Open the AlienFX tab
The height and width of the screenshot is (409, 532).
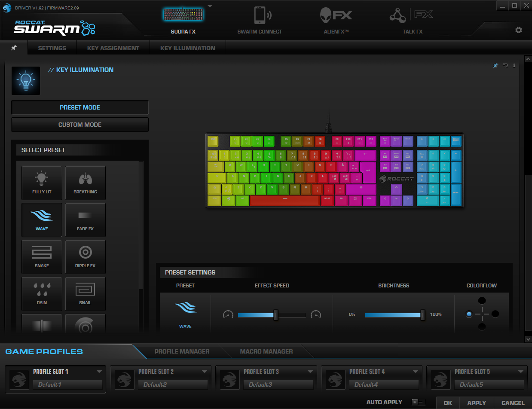pyautogui.click(x=336, y=21)
